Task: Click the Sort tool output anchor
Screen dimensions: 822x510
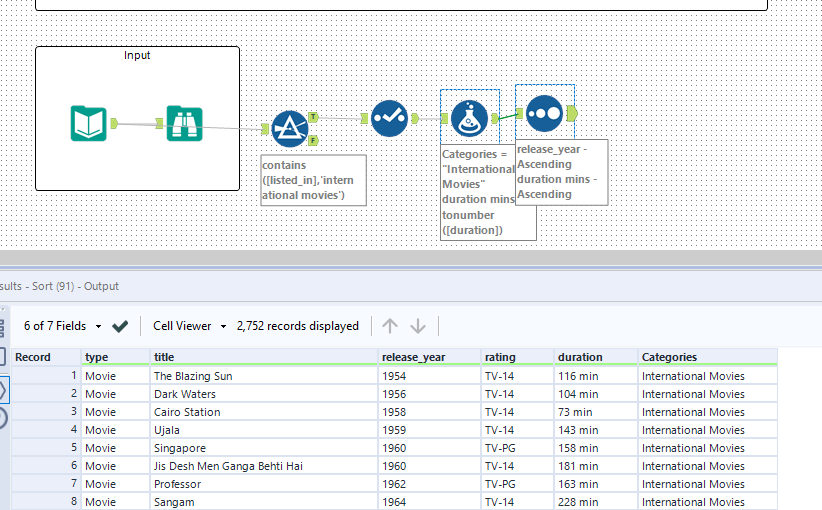Action: 571,113
